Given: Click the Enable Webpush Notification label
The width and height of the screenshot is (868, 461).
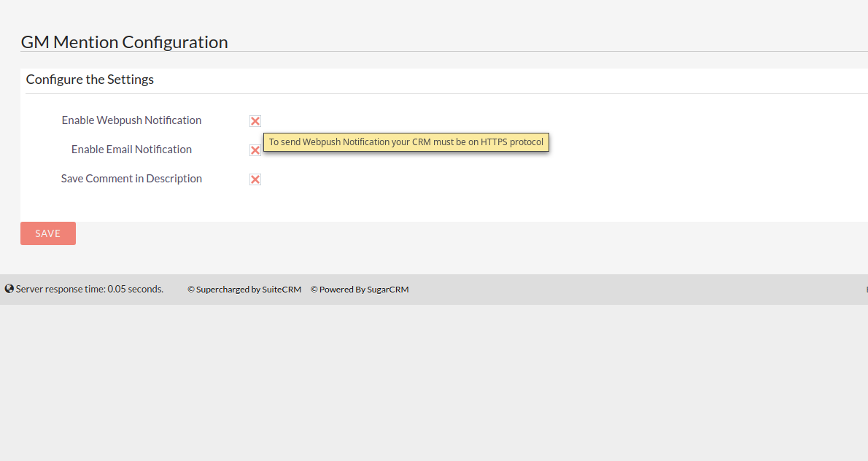Looking at the screenshot, I should point(132,120).
